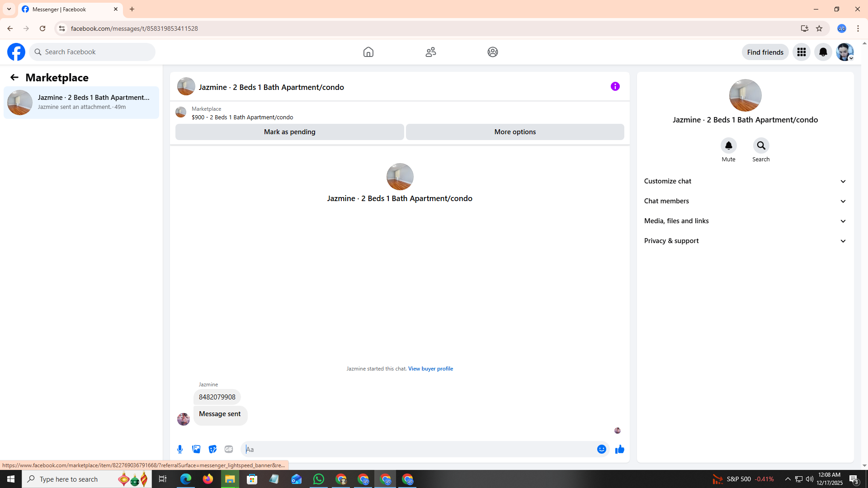
Task: Attach a file using the photo icon
Action: [196, 449]
